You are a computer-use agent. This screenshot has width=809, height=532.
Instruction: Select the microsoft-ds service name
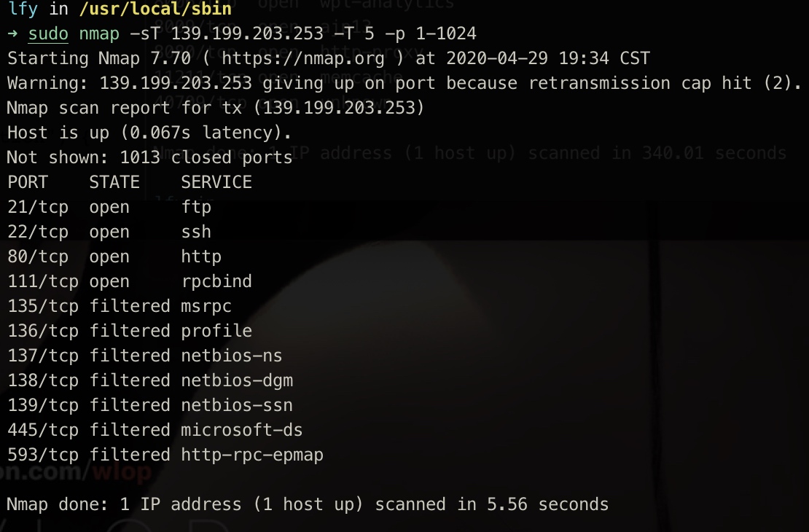(242, 430)
